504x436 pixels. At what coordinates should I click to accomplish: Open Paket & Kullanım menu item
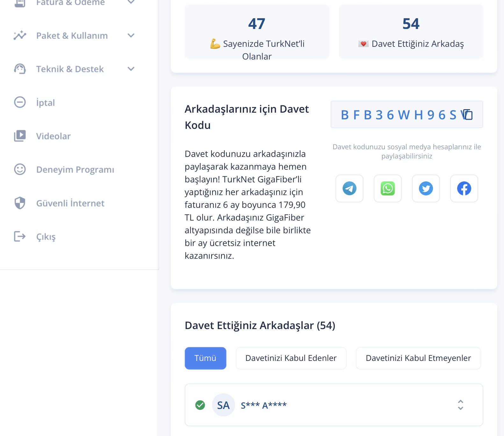(x=72, y=36)
